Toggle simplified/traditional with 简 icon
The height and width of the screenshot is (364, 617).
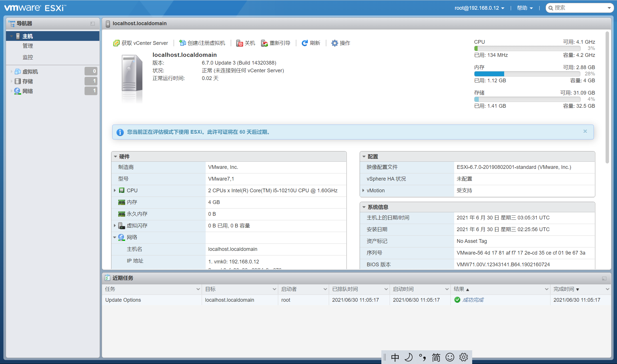(435, 357)
